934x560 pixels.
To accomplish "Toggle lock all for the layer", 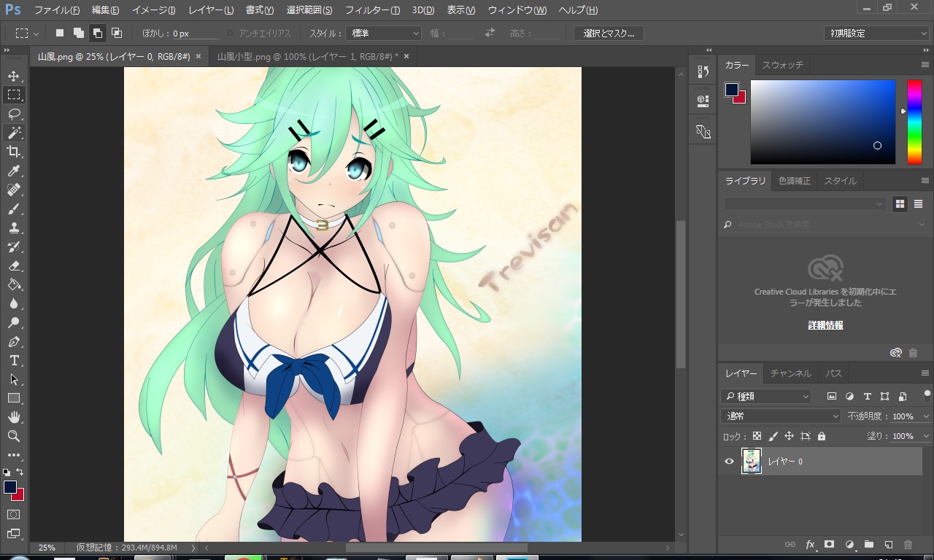I will click(x=822, y=436).
